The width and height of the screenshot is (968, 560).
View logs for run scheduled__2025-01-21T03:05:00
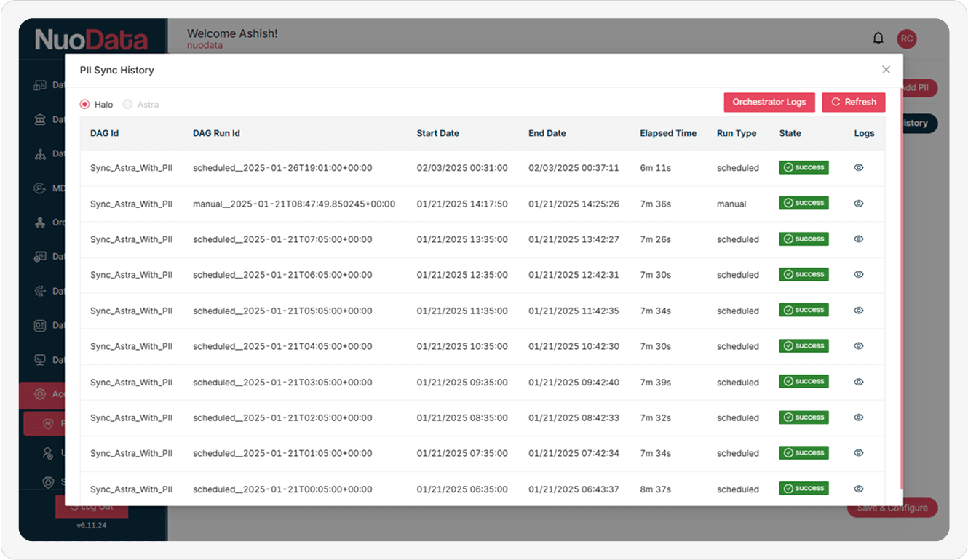[x=859, y=382]
